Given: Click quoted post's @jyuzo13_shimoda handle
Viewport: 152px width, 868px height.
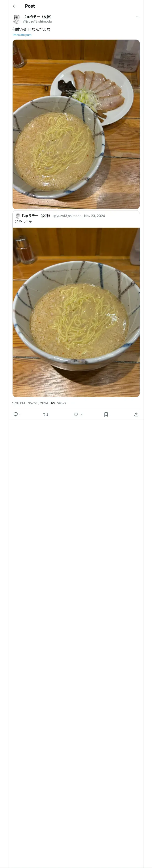Looking at the screenshot, I should tap(67, 216).
